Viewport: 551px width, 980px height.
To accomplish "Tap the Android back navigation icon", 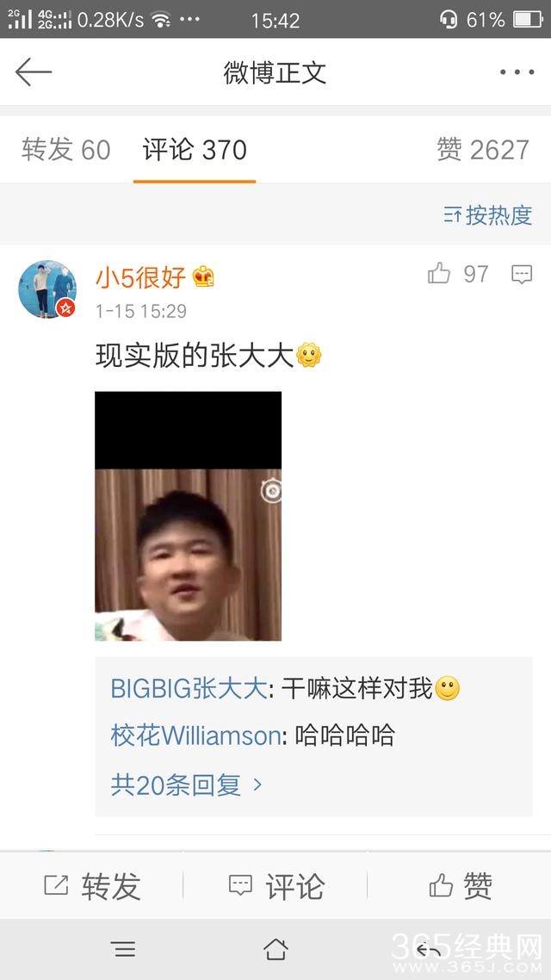I will 429,950.
